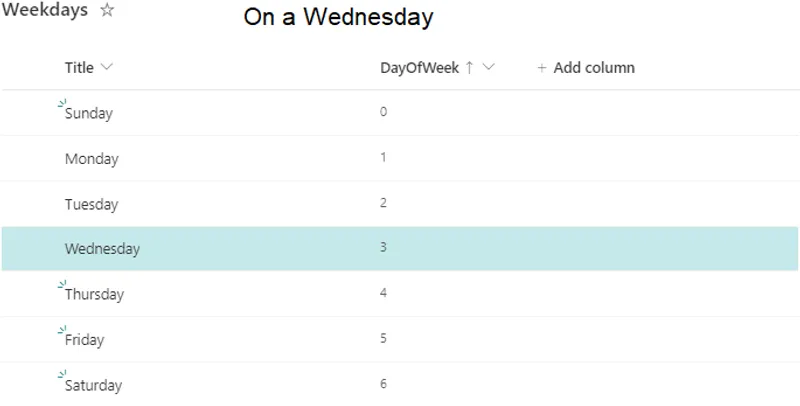This screenshot has height=406, width=800.
Task: Click the new-item glimmer icon beside Friday
Action: 62,330
